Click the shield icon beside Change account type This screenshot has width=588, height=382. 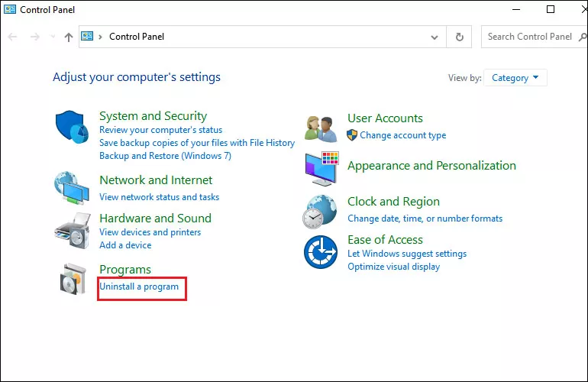click(352, 135)
